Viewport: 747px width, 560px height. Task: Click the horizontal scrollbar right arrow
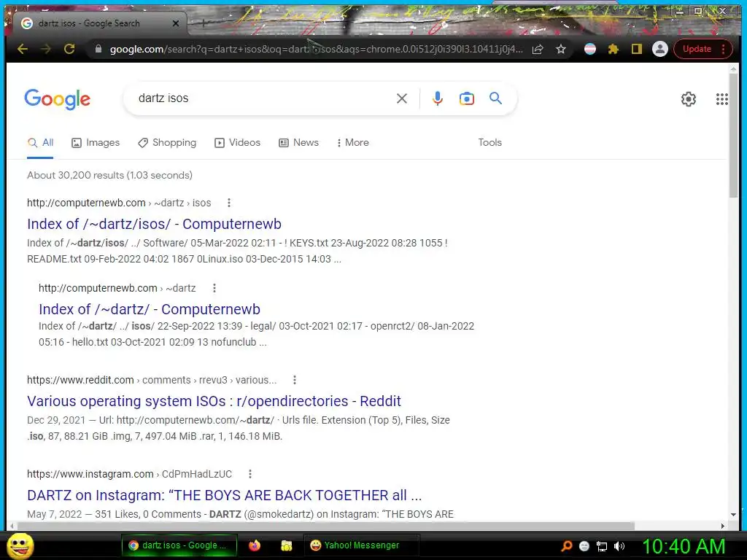click(x=723, y=526)
